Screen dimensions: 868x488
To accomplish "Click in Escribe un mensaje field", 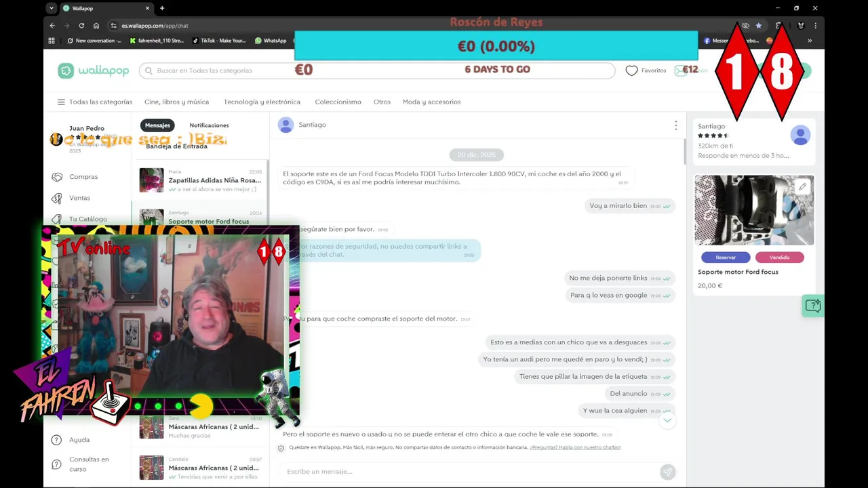I will 468,472.
